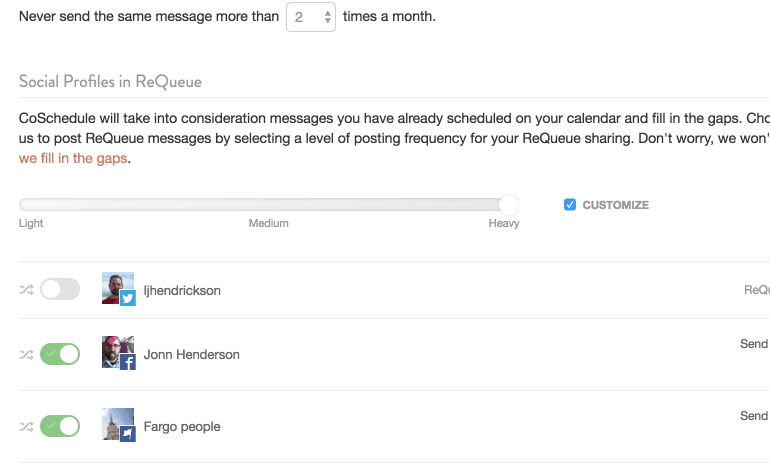Open the "we fill in the gaps" link
Image resolution: width=770 pixels, height=464 pixels.
tap(74, 158)
